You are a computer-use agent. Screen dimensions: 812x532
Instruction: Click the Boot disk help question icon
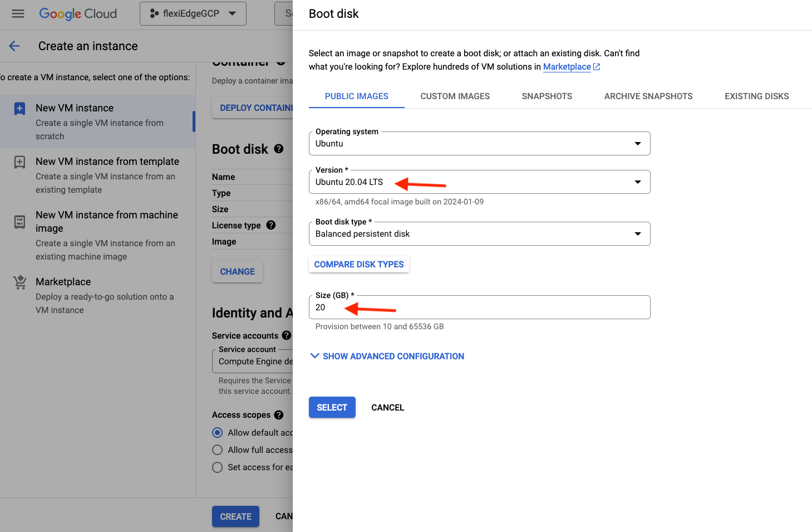(279, 149)
